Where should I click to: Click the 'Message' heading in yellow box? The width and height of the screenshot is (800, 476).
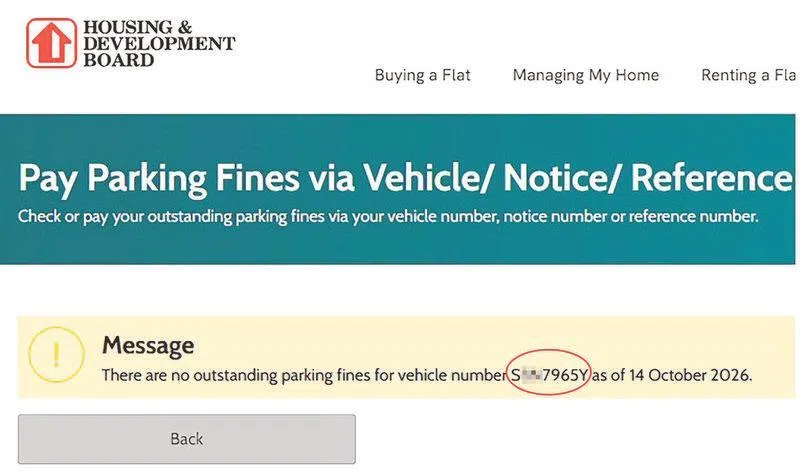(x=148, y=345)
